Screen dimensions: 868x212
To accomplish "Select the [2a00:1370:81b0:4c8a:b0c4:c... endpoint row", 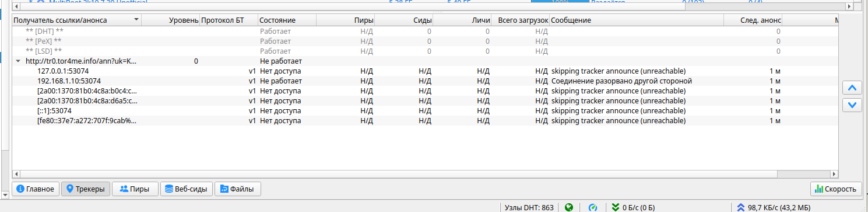I will point(425,91).
